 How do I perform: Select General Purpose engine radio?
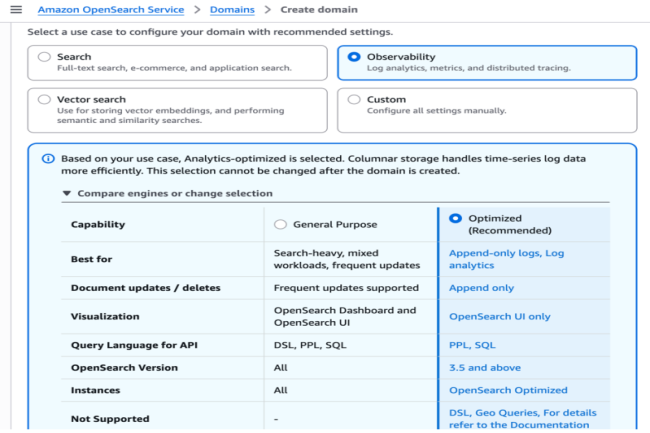point(280,225)
